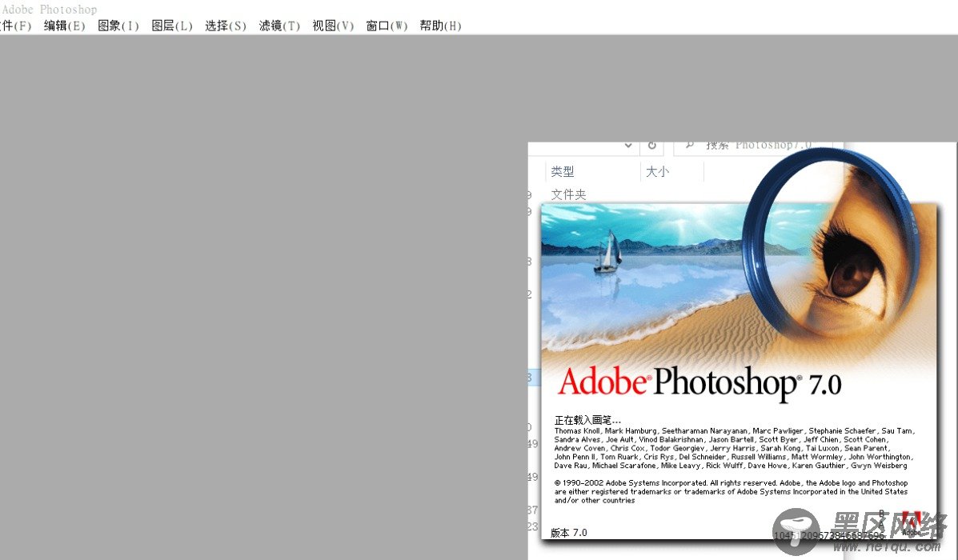Open the 窗口(W) menu
958x560 pixels.
coord(387,26)
